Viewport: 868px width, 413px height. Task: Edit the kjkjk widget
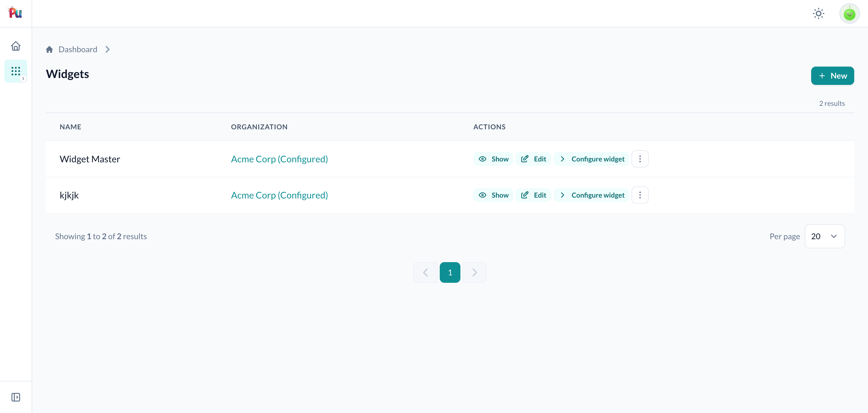click(533, 195)
